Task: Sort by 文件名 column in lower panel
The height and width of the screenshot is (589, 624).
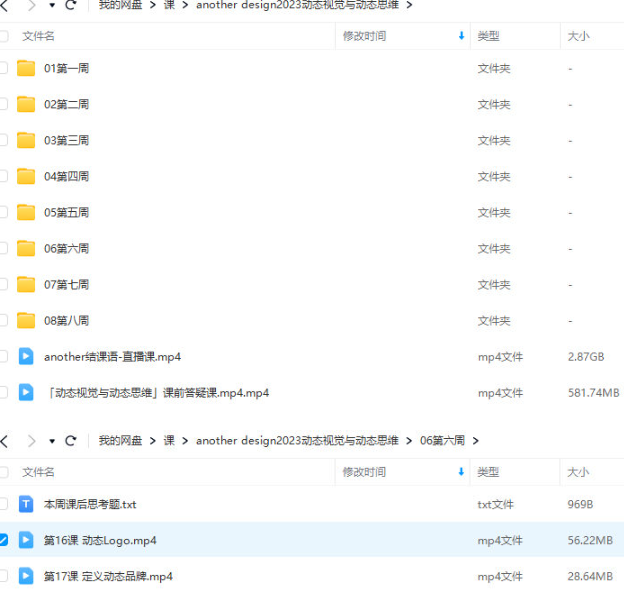Action: pyautogui.click(x=38, y=472)
